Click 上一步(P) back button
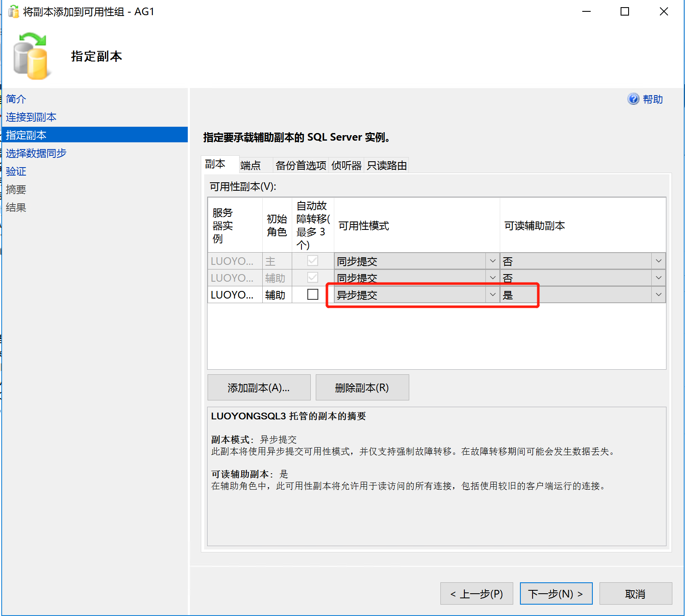 tap(477, 594)
